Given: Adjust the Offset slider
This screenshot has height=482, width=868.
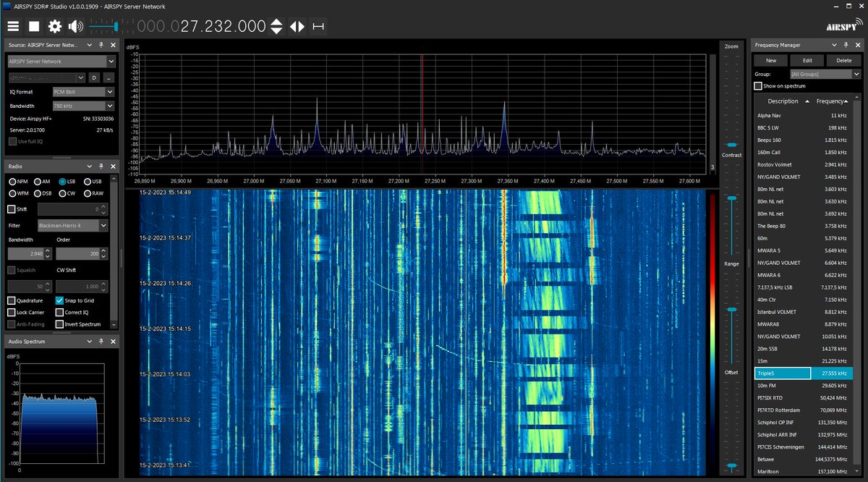Looking at the screenshot, I should (x=731, y=465).
